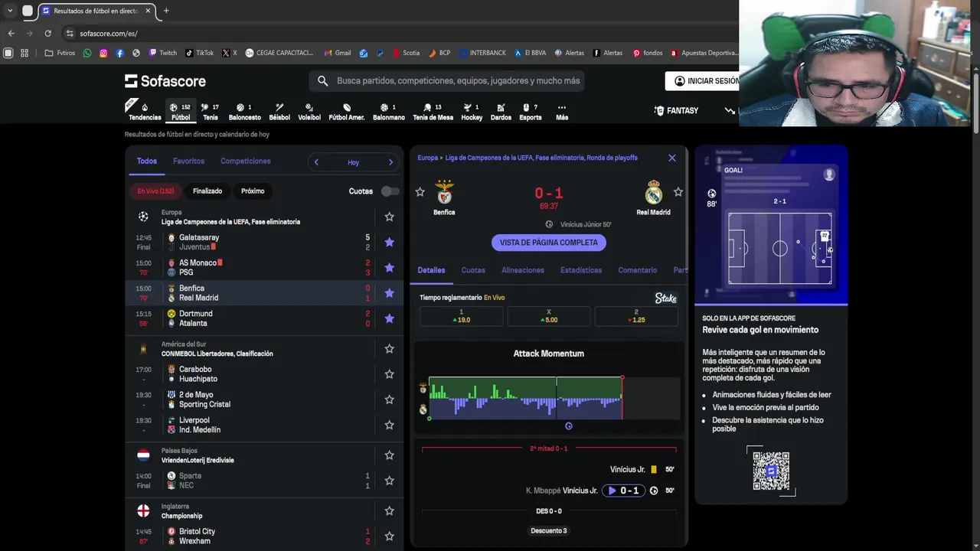The height and width of the screenshot is (551, 980).
Task: Favorite Benfica with the star icon
Action: [x=420, y=192]
